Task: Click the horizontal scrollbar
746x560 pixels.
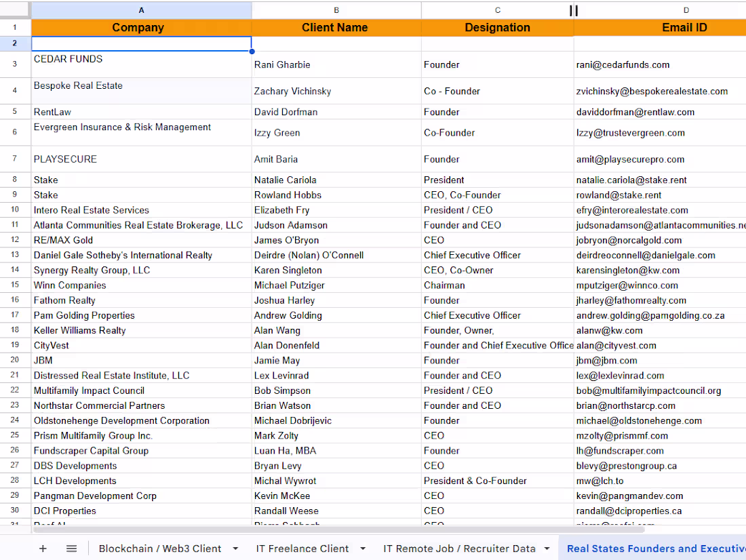Action: click(338, 529)
